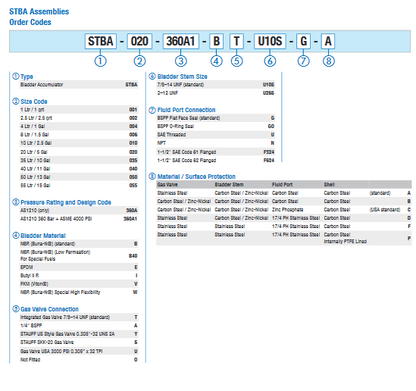This screenshot has height=391, width=416.
Task: Click the '(USA standard)' note in the material table
Action: [x=385, y=210]
